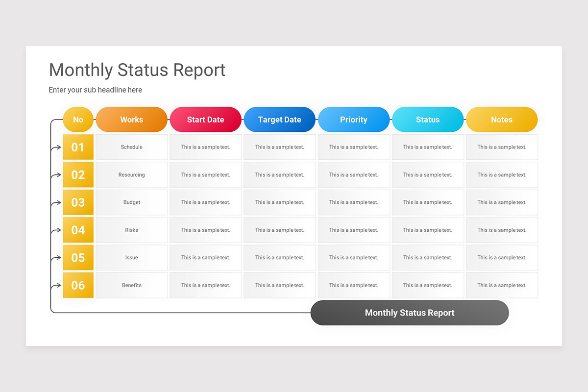The image size is (588, 392).
Task: Select the No header pill
Action: (x=78, y=119)
